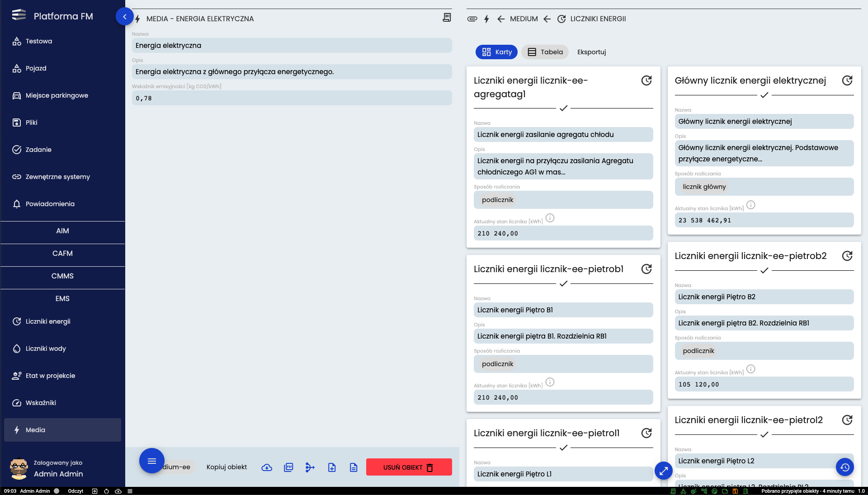Click the Nazwa field Energia elektryczna

(292, 45)
